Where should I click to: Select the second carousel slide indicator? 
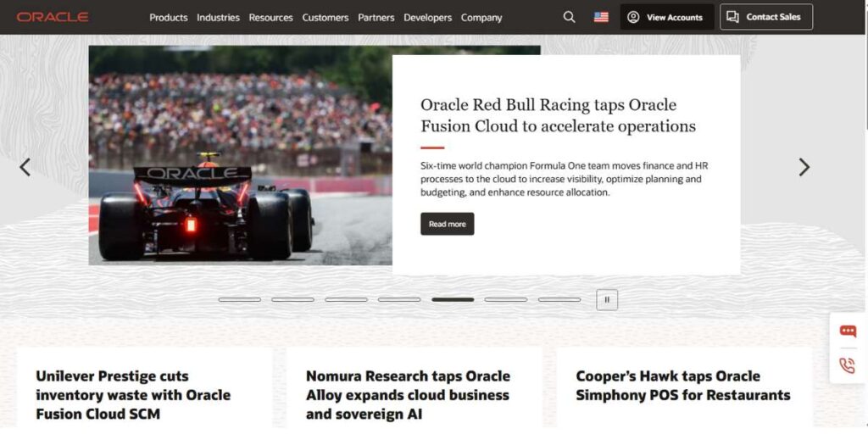click(x=292, y=299)
